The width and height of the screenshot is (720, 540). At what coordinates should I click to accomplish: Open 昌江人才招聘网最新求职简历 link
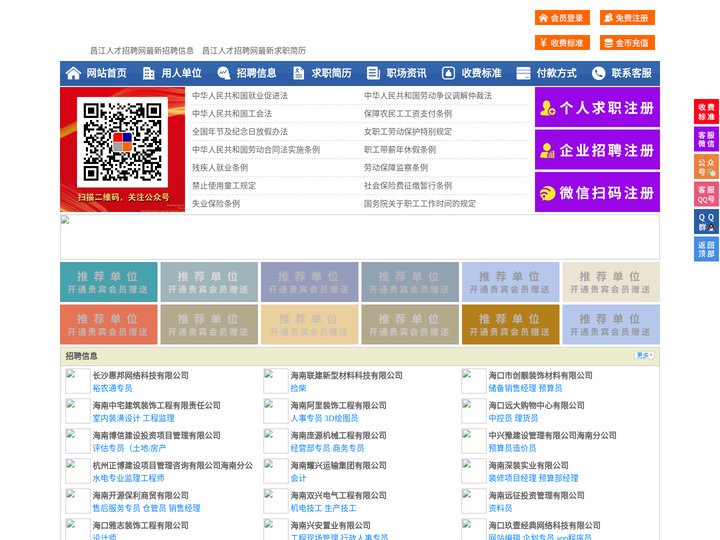254,51
